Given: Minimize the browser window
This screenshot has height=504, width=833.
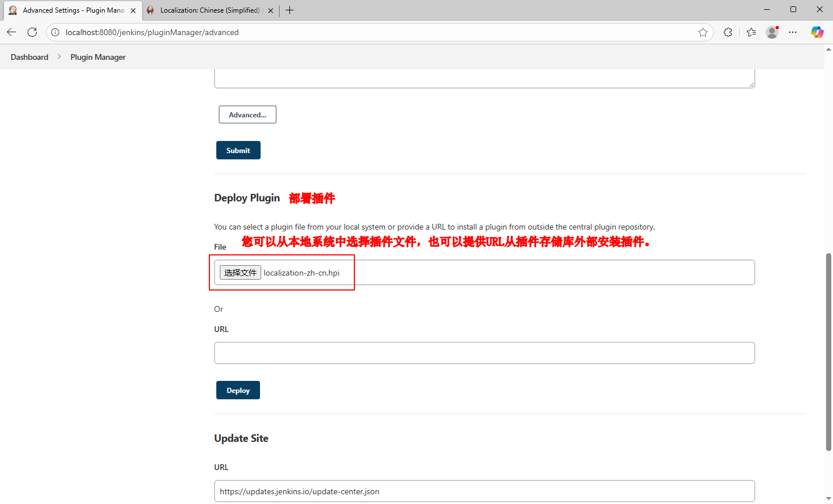Looking at the screenshot, I should 766,9.
